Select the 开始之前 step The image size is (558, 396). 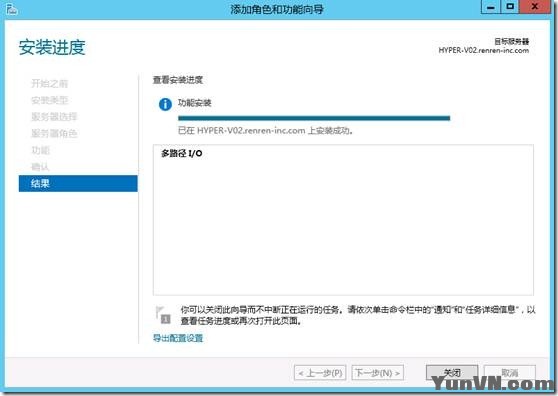(x=49, y=84)
